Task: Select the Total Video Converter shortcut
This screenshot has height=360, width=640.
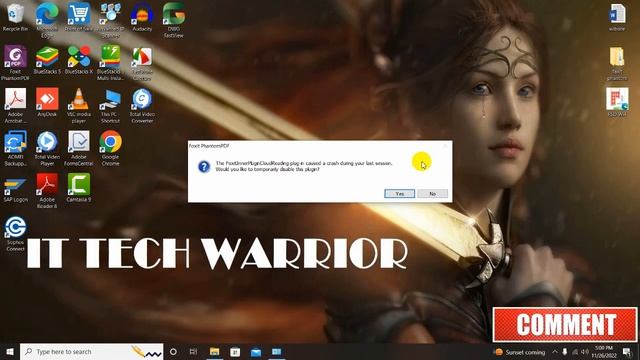Action: 142,106
